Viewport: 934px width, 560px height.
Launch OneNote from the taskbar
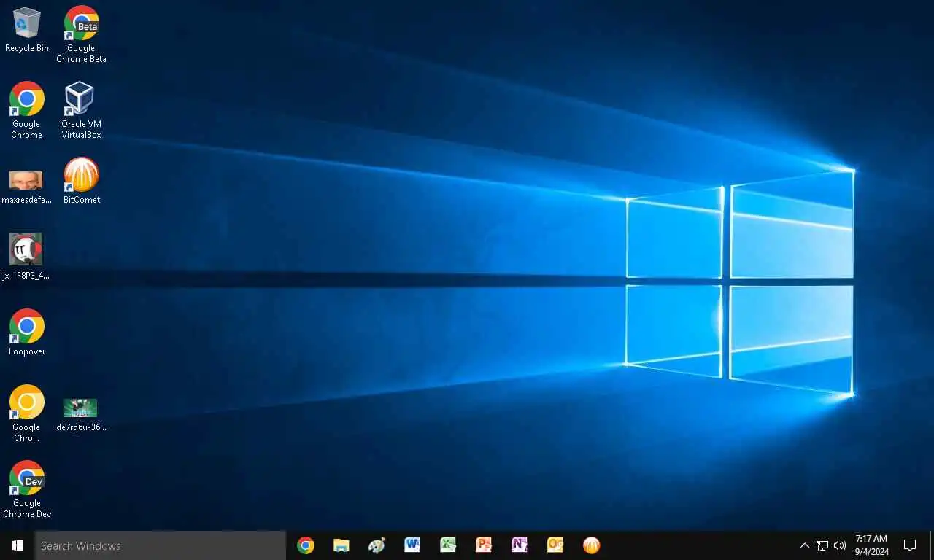520,545
